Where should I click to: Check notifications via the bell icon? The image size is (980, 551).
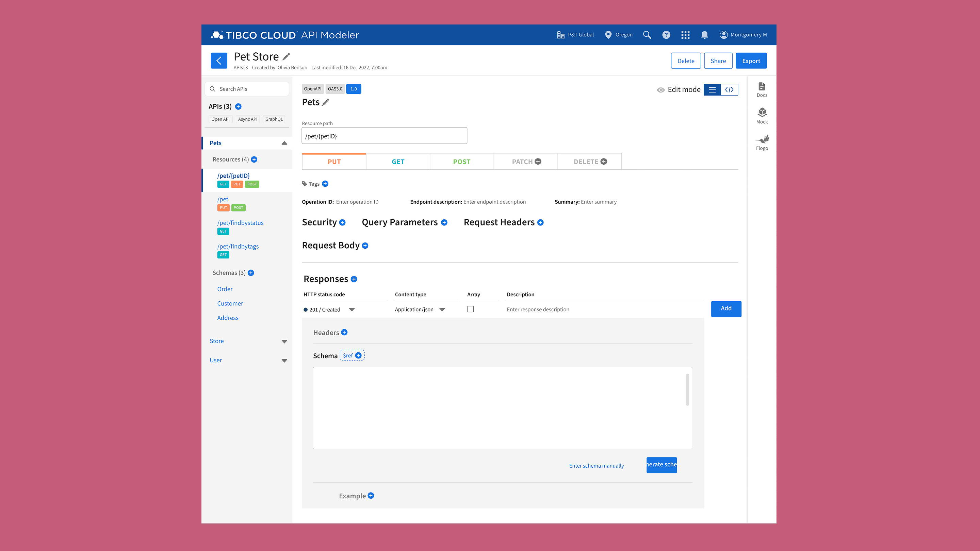pos(704,35)
